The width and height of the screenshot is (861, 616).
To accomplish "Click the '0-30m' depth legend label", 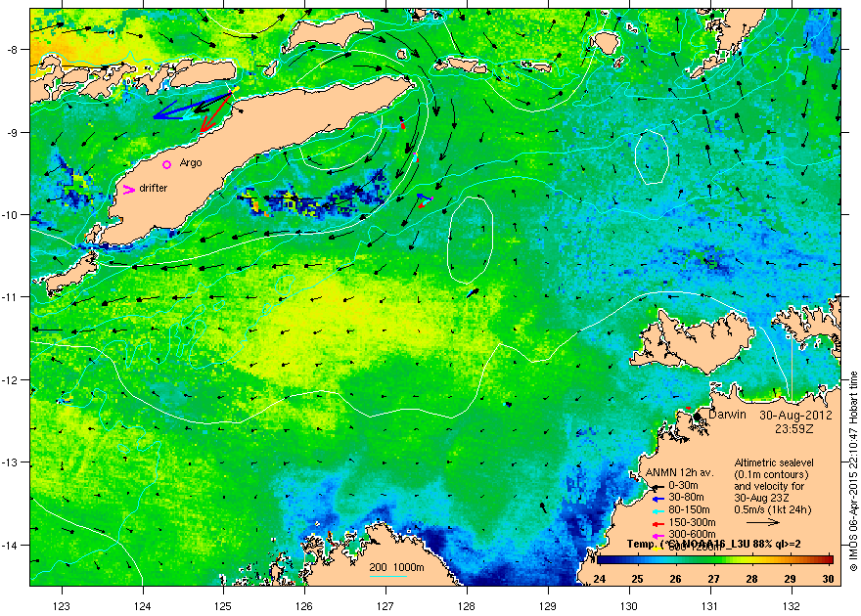I will pos(683,485).
